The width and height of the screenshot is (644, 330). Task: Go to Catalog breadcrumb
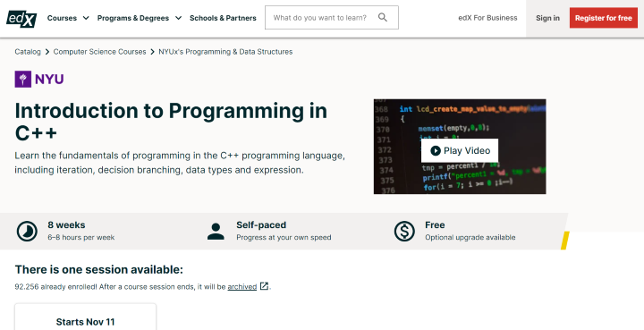click(x=28, y=52)
